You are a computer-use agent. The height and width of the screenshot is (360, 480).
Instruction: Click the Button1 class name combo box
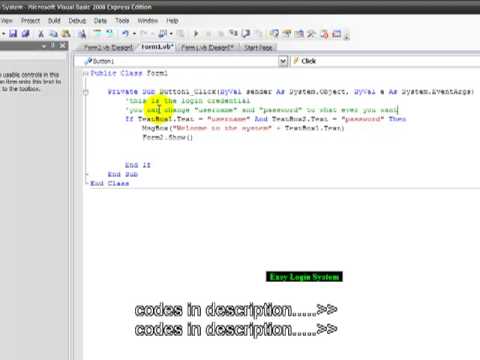(181, 61)
